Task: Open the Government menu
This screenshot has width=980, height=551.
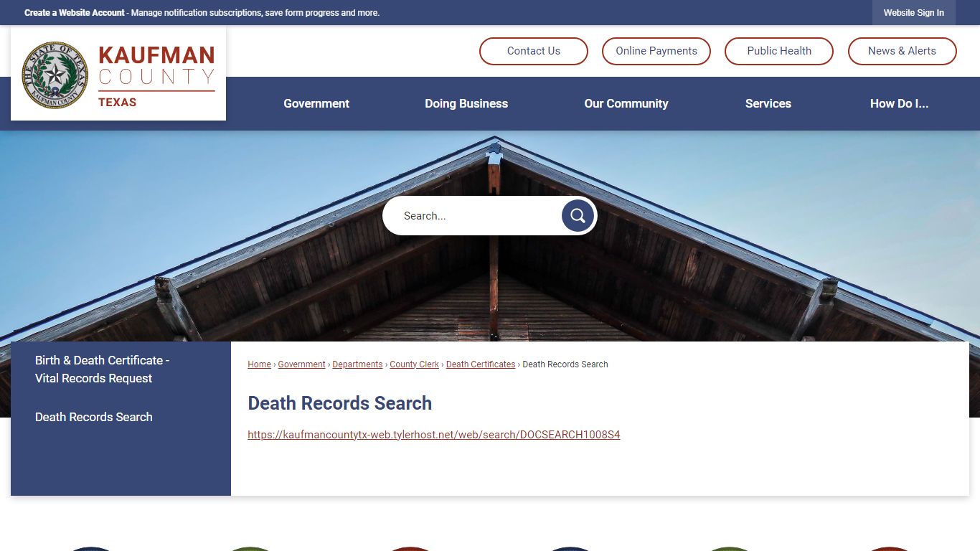Action: tap(316, 103)
